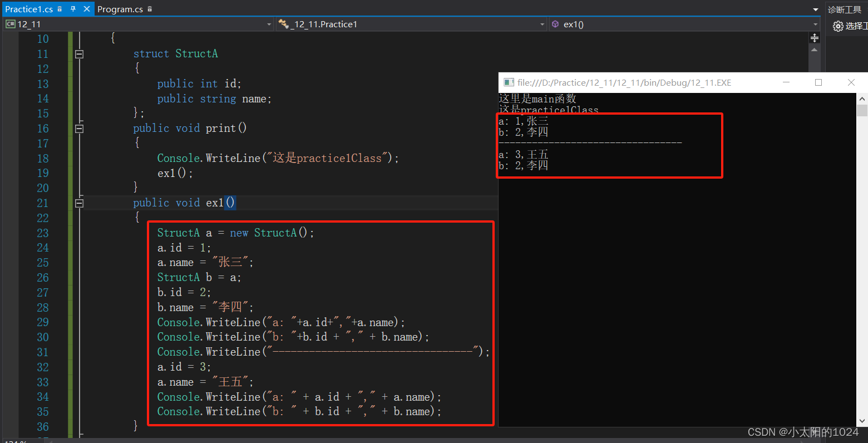Open the 12_11 project dropdown
Screen dimensions: 868x443
tap(269, 24)
